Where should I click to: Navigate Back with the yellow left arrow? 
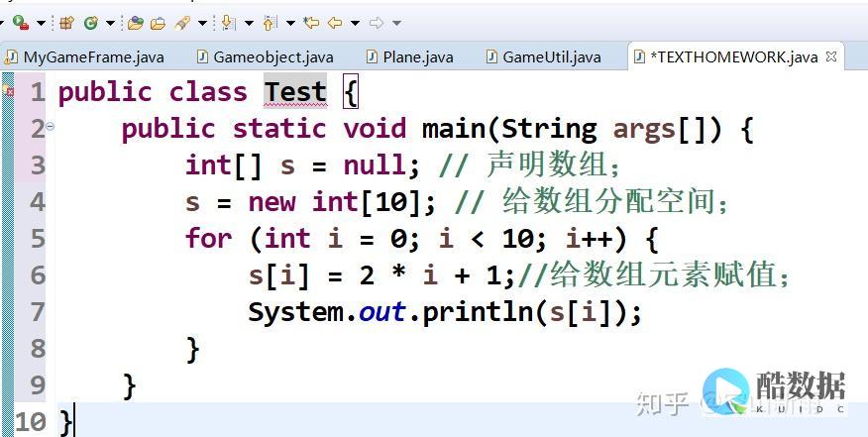click(x=334, y=23)
